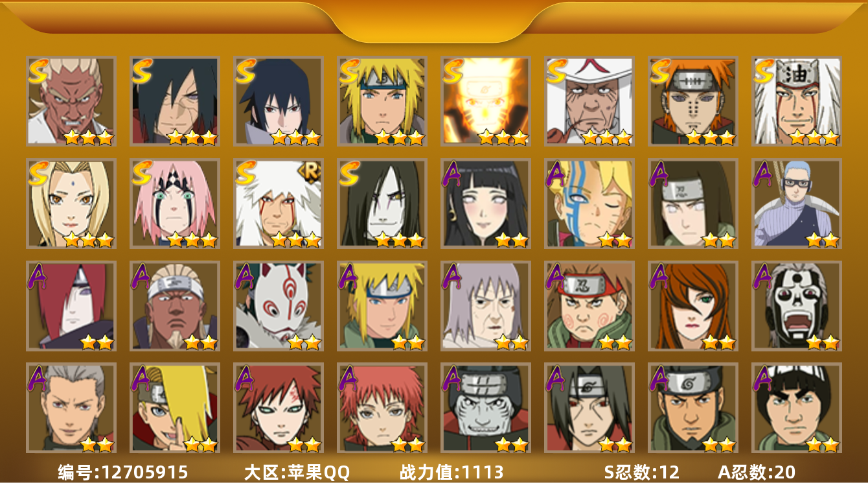Choose Might Guy's bowl-cut portrait
Screen dimensions: 868x483
click(796, 408)
